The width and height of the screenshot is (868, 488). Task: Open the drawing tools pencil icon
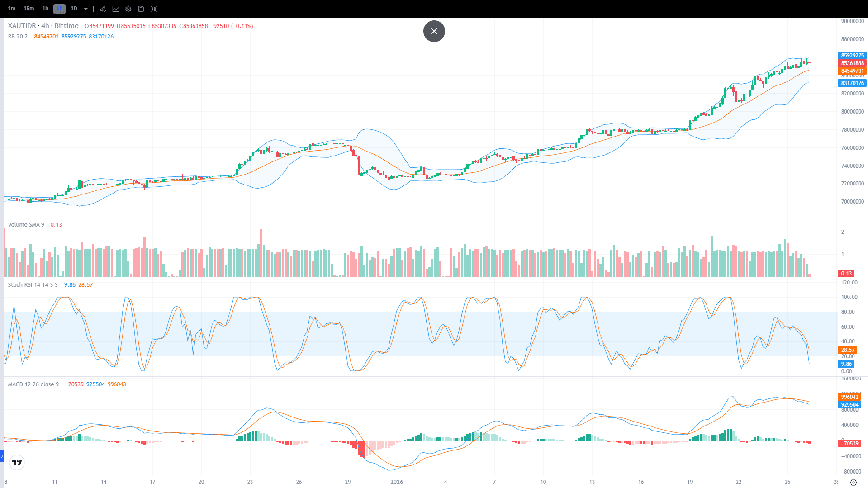pyautogui.click(x=103, y=9)
